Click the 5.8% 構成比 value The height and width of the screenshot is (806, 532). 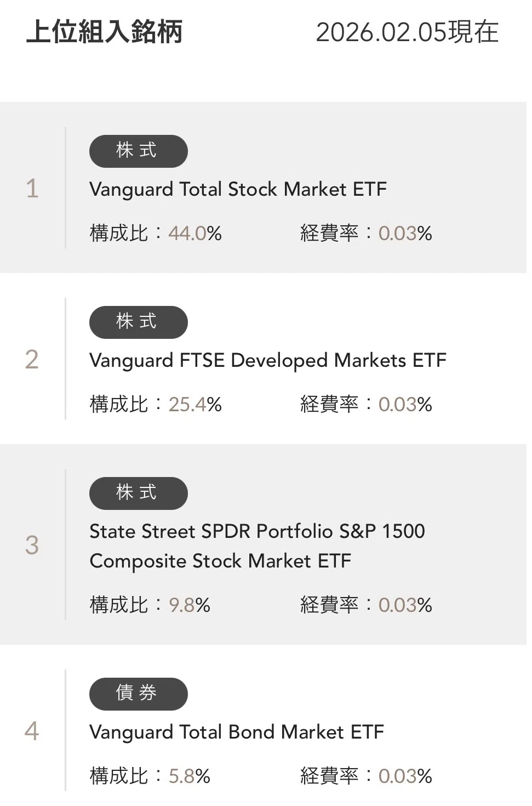(x=190, y=776)
